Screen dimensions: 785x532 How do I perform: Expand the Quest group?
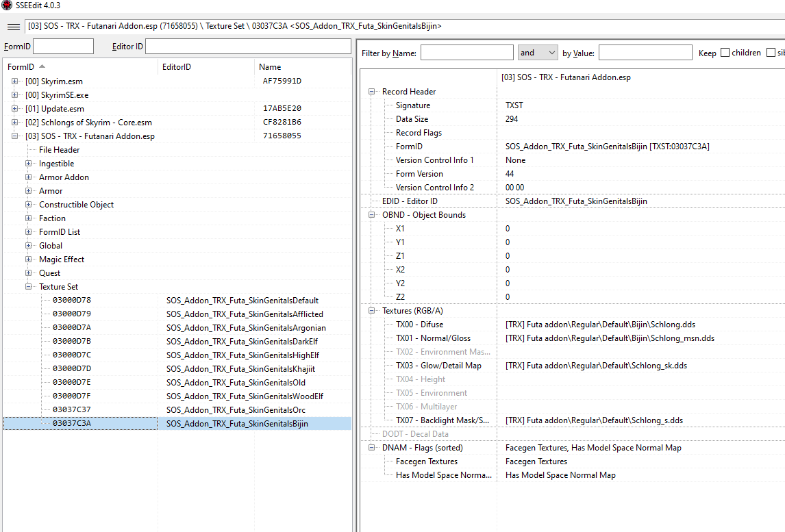[29, 273]
